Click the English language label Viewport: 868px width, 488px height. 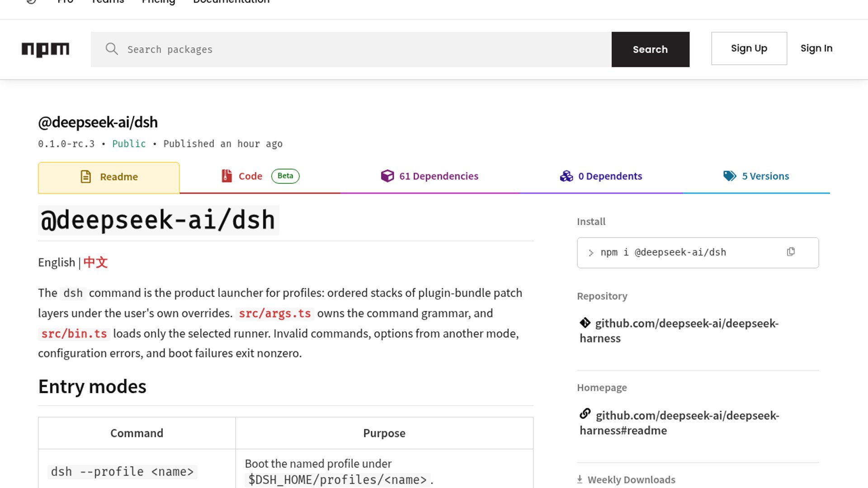pos(57,263)
